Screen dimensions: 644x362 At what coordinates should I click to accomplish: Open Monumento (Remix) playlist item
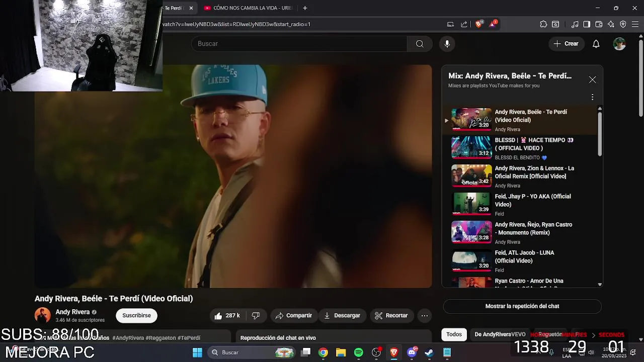tap(521, 232)
